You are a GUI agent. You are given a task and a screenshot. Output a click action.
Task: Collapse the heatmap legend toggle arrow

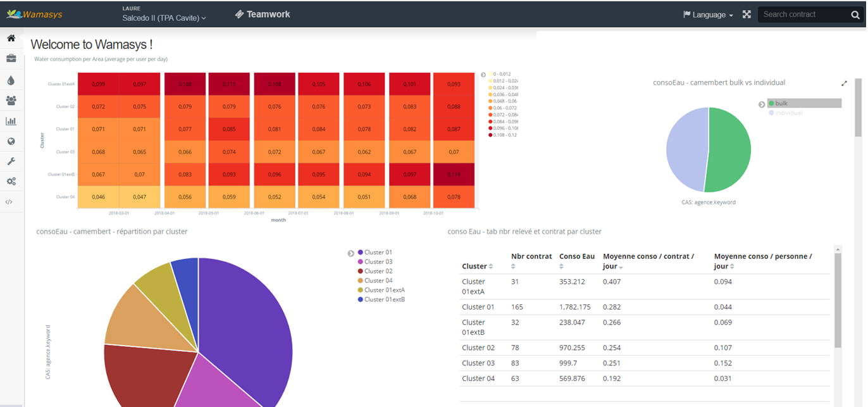click(x=483, y=74)
